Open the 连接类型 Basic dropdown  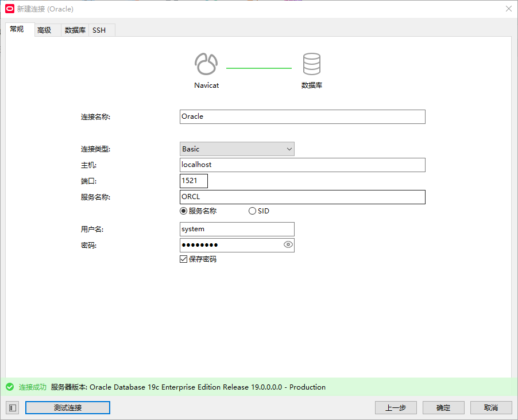pyautogui.click(x=237, y=149)
